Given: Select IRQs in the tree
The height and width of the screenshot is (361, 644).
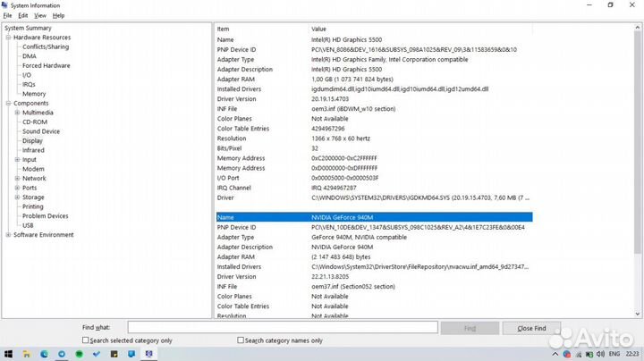Looking at the screenshot, I should pyautogui.click(x=29, y=85).
